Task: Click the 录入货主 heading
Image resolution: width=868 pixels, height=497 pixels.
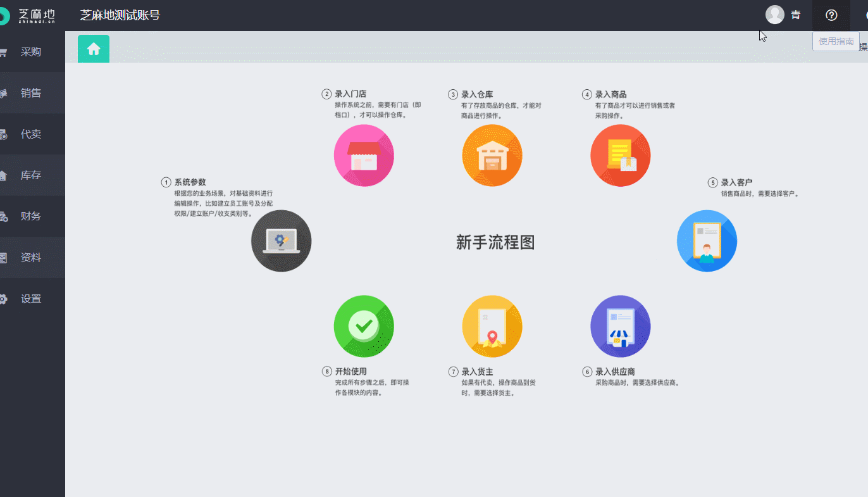Action: pos(477,372)
